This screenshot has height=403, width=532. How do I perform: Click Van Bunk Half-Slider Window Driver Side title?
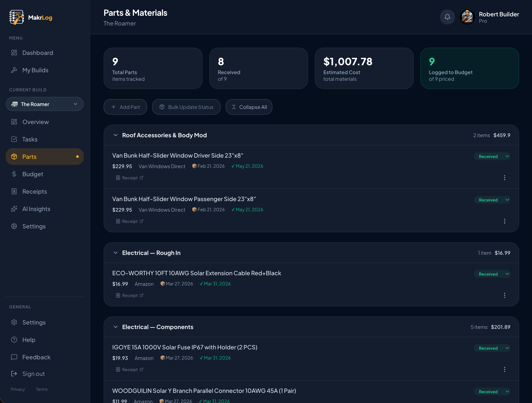coord(178,155)
